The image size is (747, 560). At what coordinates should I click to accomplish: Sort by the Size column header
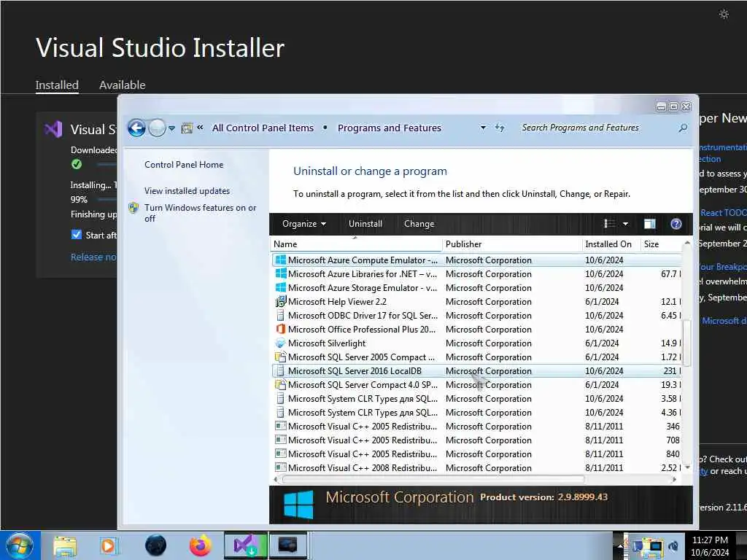[662, 244]
